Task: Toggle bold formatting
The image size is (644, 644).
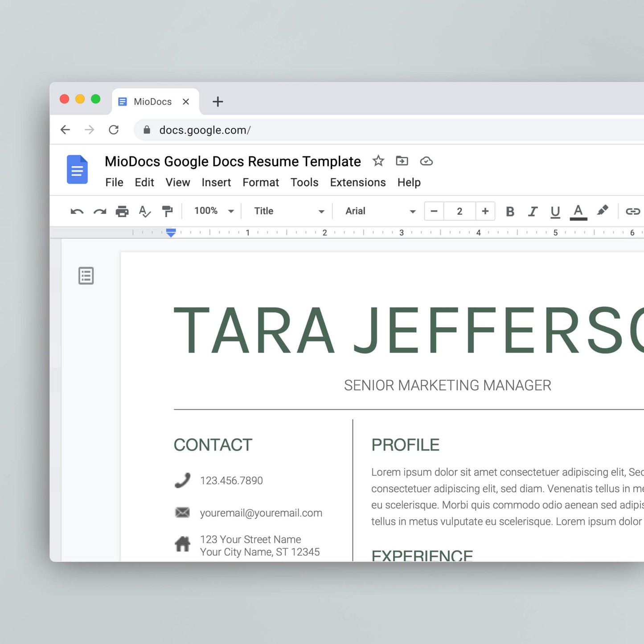Action: click(x=510, y=211)
